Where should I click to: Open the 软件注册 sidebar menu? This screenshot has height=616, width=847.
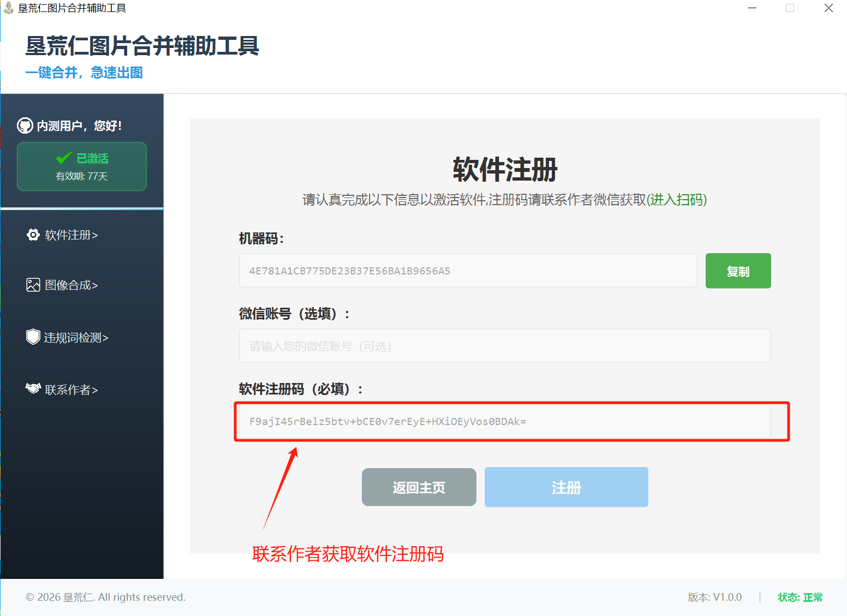[71, 235]
